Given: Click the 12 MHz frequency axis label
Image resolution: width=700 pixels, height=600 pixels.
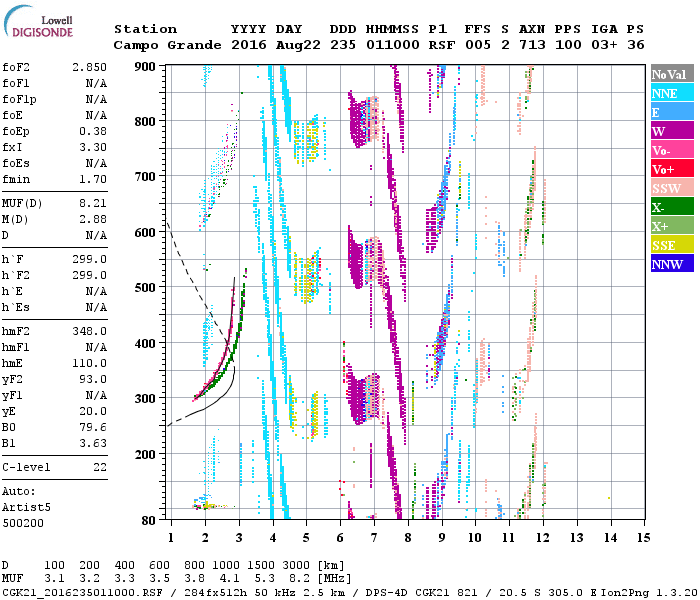Looking at the screenshot, I should (542, 538).
